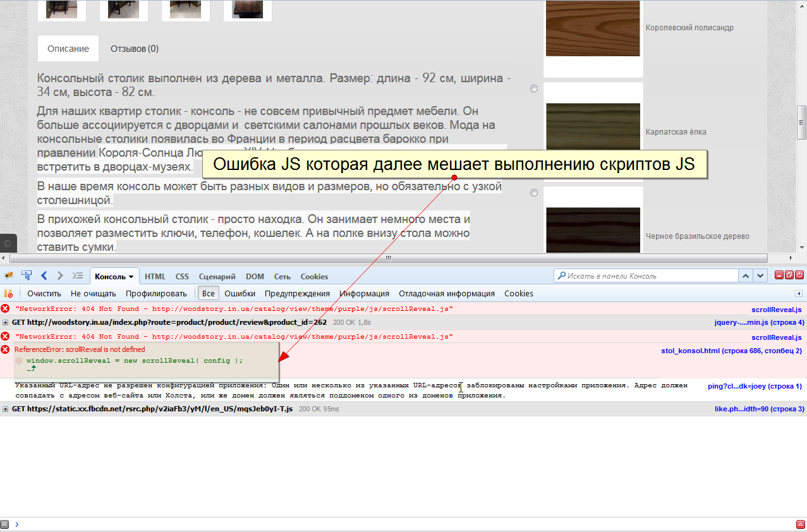
Task: Toggle the Не очищать persist option
Action: click(94, 293)
